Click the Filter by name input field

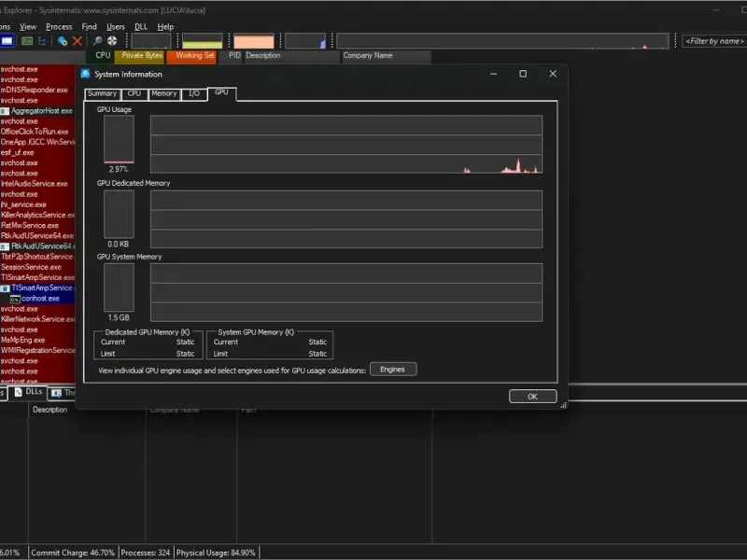click(714, 41)
